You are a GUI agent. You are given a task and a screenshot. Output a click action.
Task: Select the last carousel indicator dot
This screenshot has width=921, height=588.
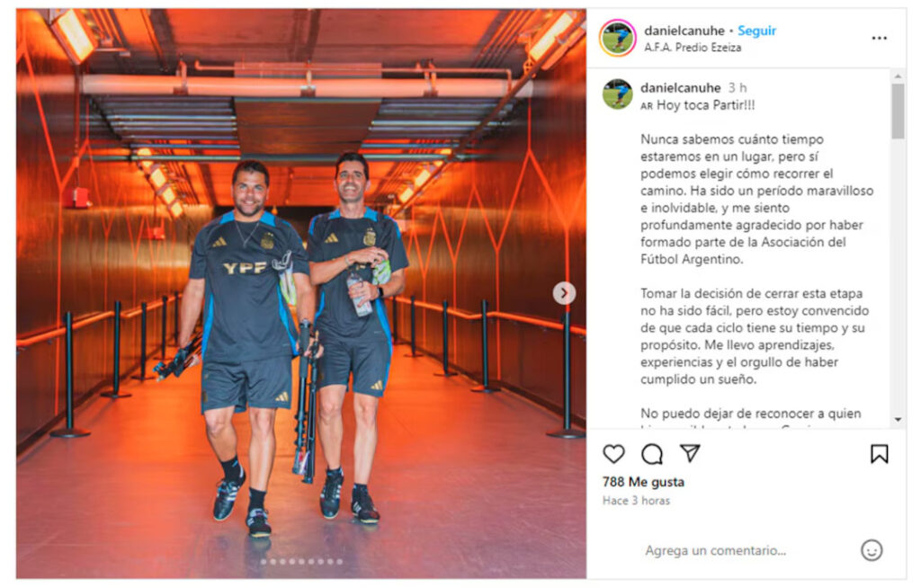(339, 562)
